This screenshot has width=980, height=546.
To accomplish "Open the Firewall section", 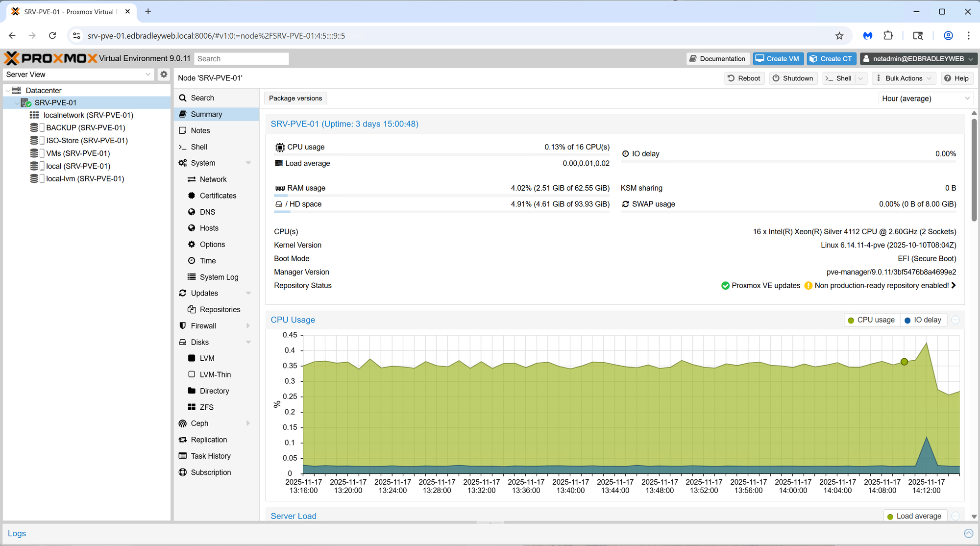I will coord(203,326).
